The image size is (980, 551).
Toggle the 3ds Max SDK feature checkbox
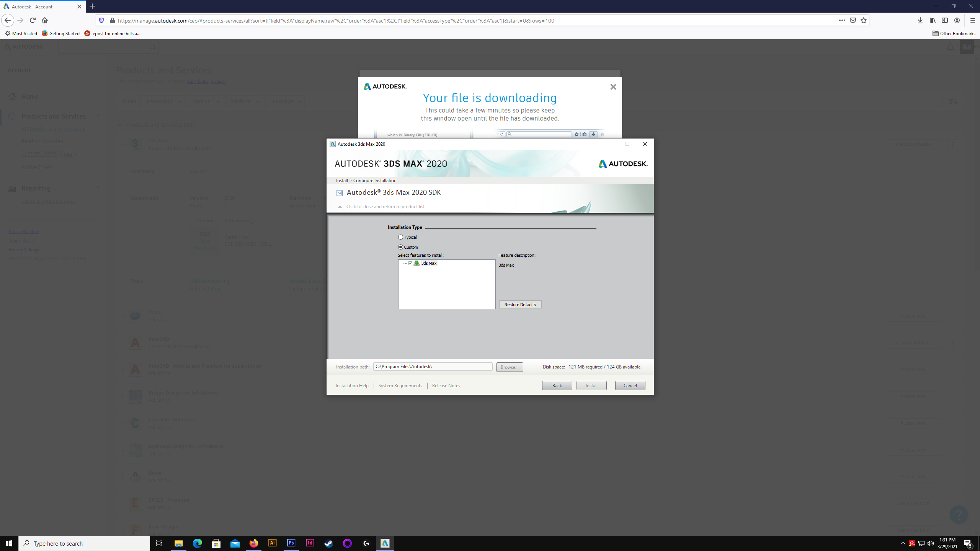pyautogui.click(x=411, y=263)
